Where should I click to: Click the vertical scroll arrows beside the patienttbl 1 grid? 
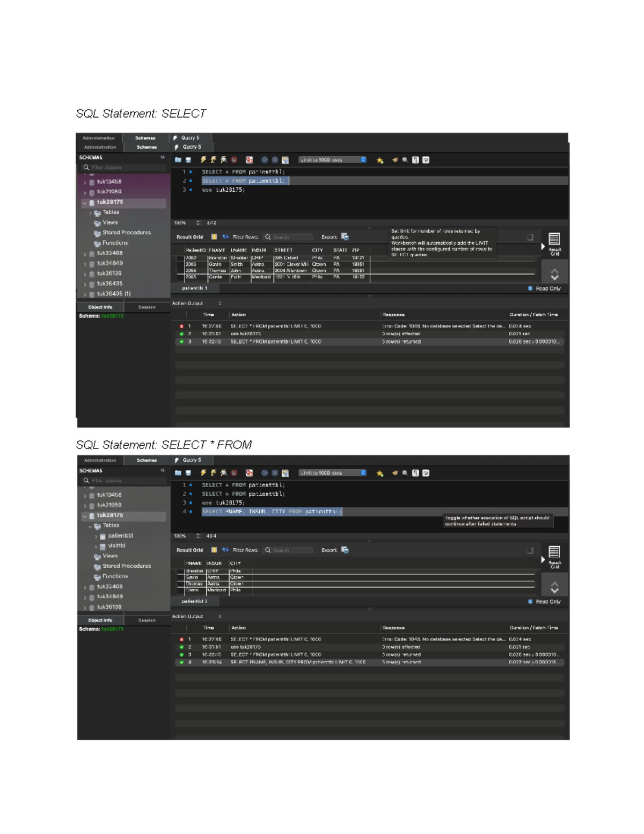[x=554, y=274]
